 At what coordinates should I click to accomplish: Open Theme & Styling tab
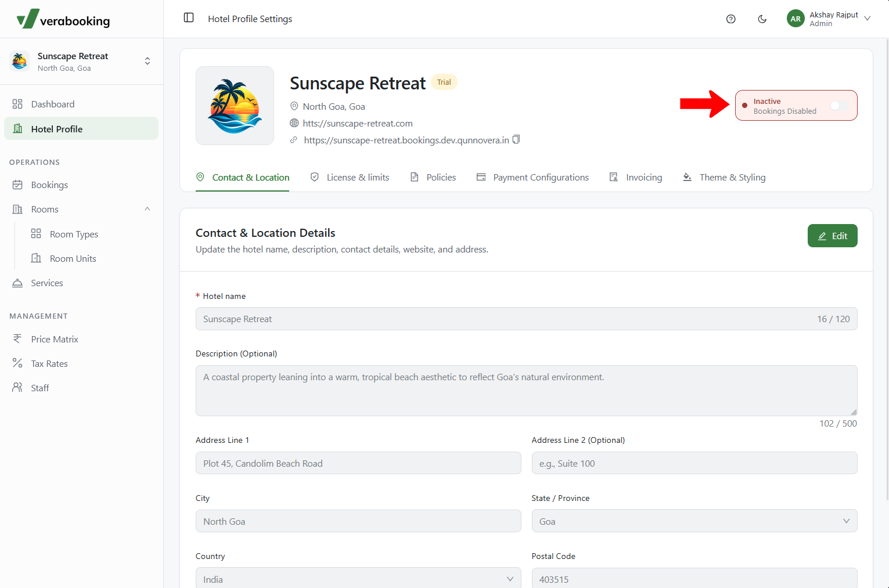tap(724, 178)
